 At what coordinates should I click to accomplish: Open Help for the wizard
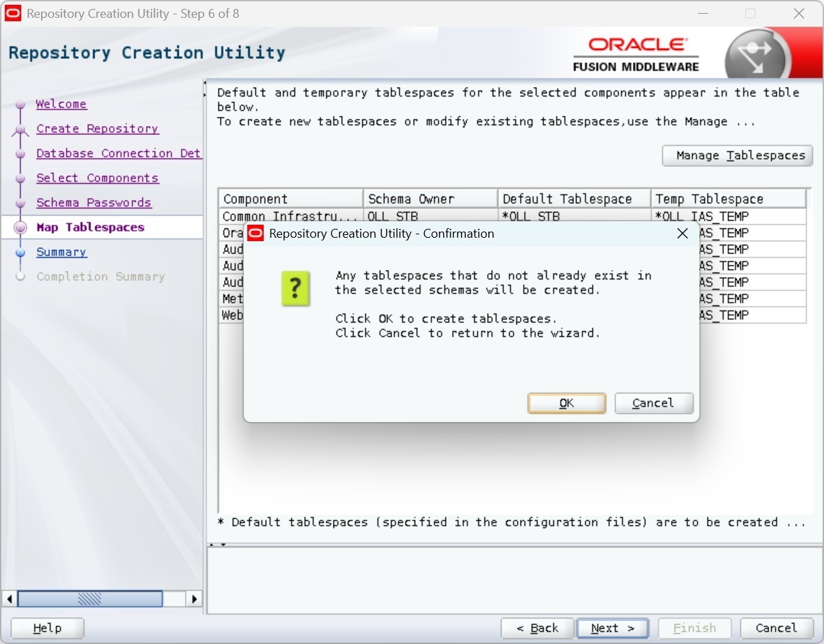[47, 628]
